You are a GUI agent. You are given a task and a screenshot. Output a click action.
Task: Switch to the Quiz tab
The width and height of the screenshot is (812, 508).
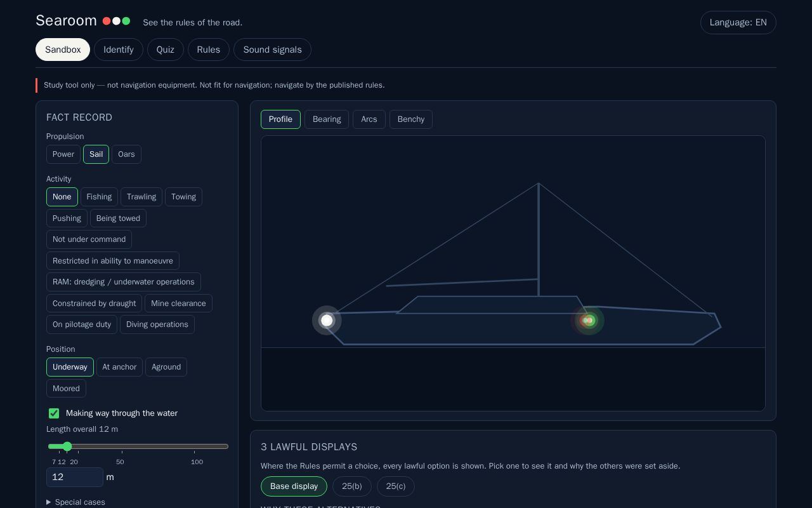(166, 50)
